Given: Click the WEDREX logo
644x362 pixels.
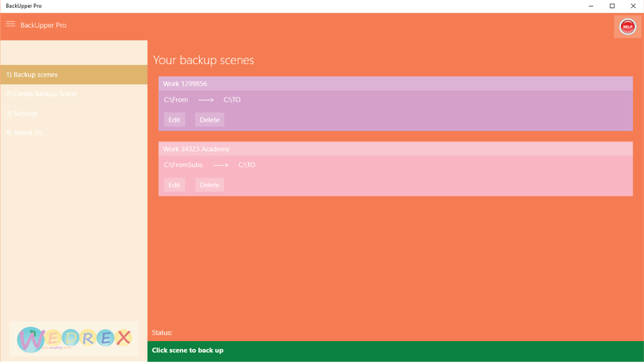Looking at the screenshot, I should pyautogui.click(x=74, y=339).
